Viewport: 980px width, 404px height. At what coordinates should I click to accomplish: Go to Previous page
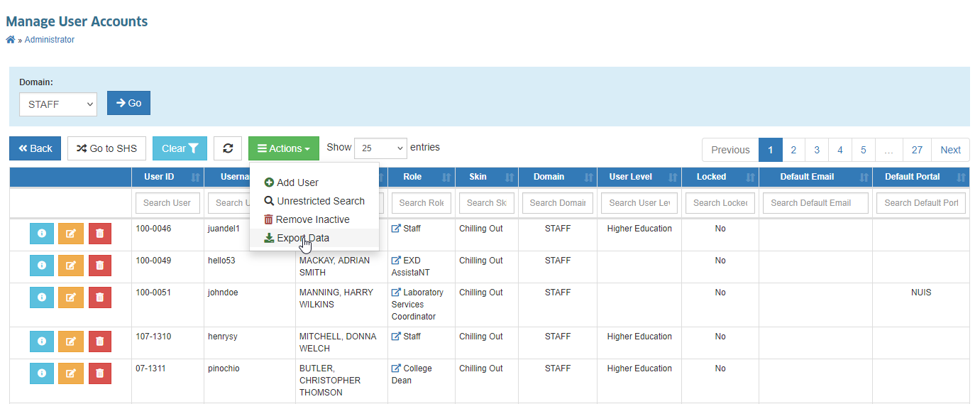[730, 150]
